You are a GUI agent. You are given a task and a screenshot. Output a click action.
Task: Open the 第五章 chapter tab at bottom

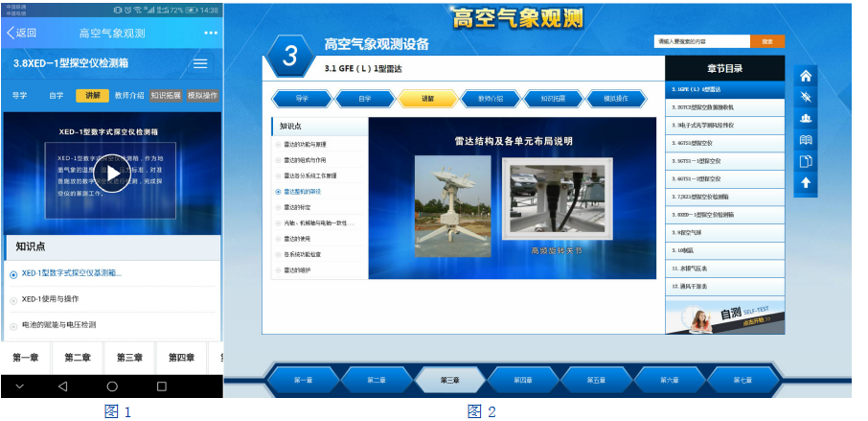(x=596, y=381)
